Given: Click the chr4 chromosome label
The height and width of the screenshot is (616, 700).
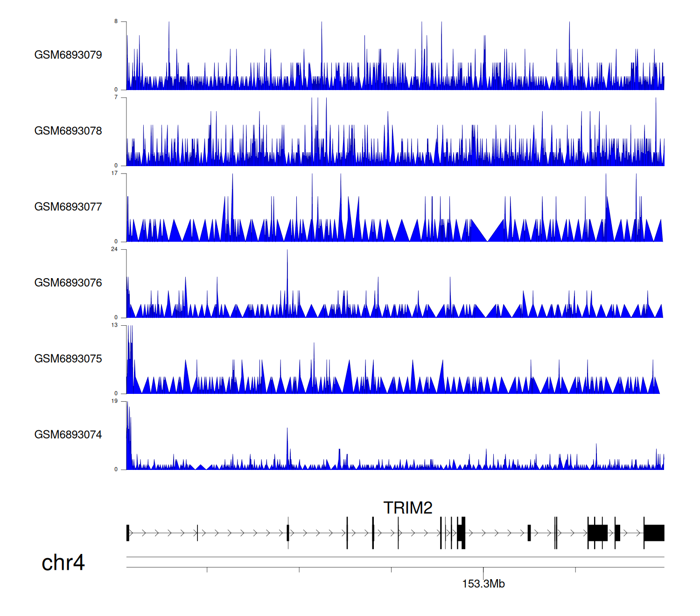Looking at the screenshot, I should tap(63, 563).
